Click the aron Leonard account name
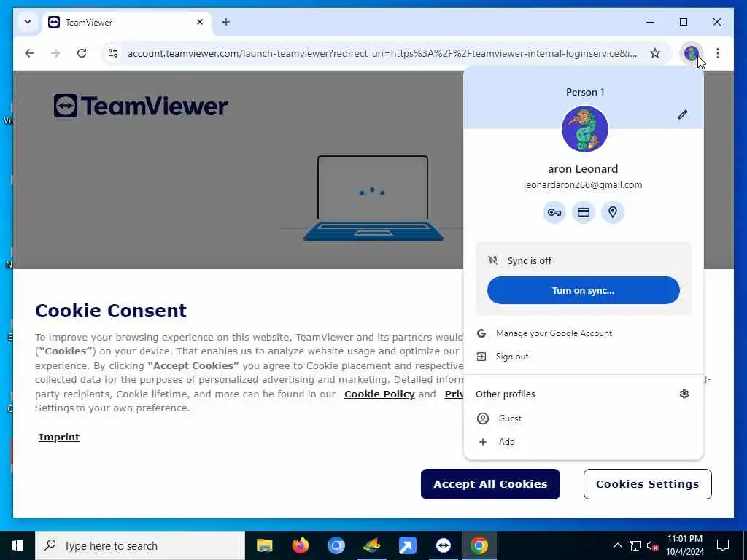 click(x=583, y=168)
